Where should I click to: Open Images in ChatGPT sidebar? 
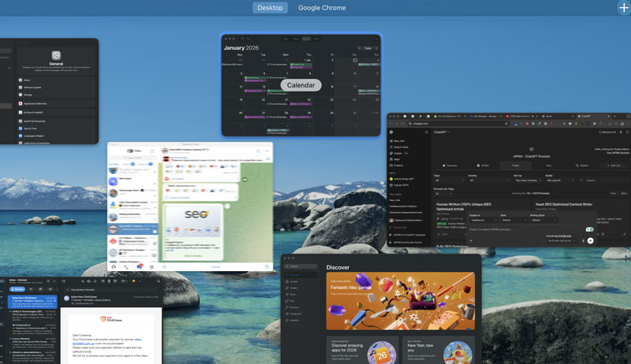tap(397, 153)
